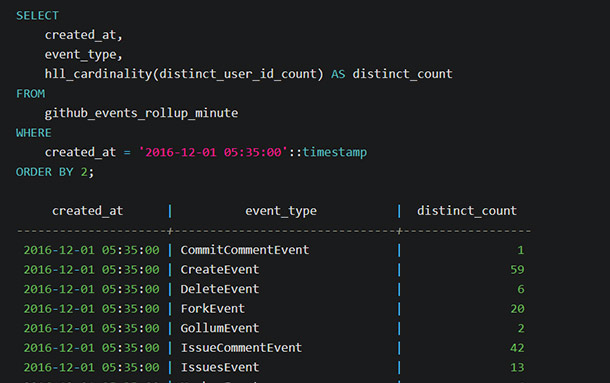The image size is (610, 383).
Task: Click timestamp in the IssuesEvent row
Action: (x=91, y=367)
